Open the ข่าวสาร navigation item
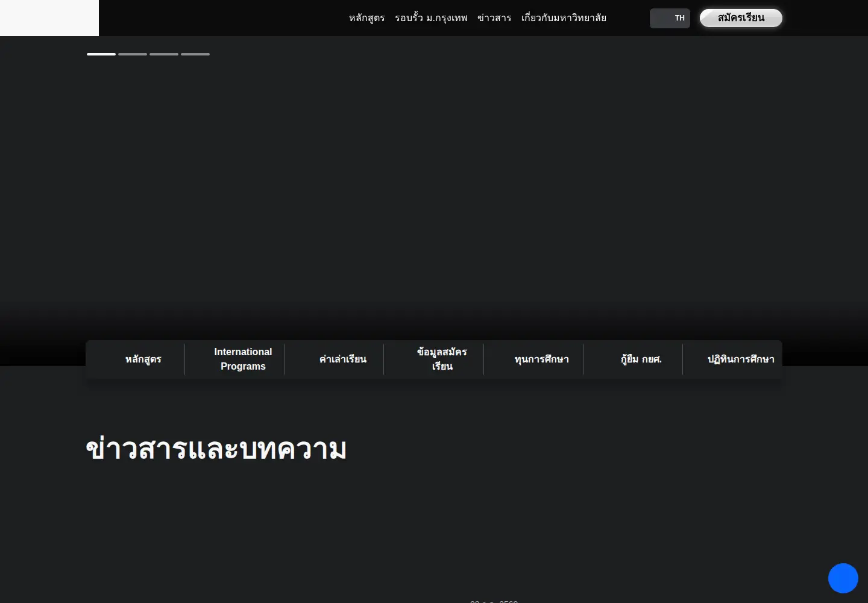The image size is (868, 603). pos(494,18)
